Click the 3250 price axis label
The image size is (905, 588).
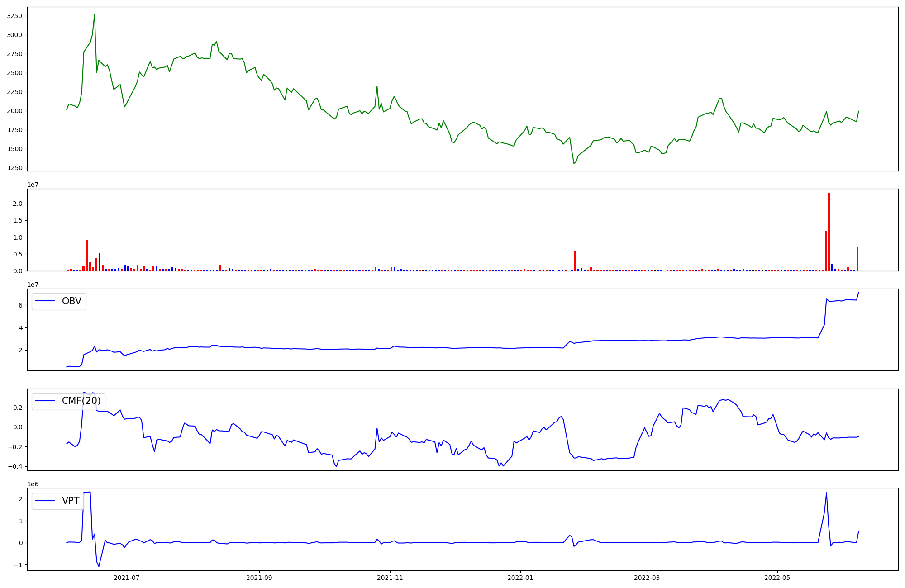(x=15, y=16)
